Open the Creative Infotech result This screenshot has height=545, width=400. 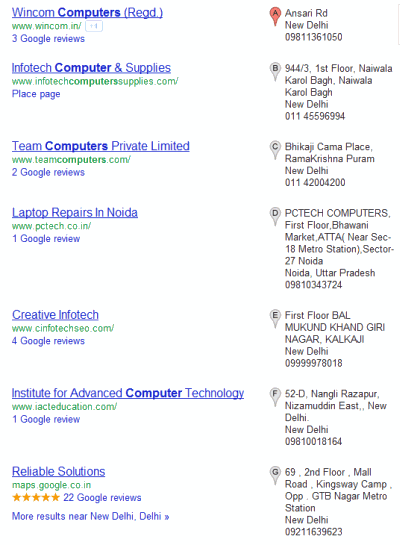(55, 315)
